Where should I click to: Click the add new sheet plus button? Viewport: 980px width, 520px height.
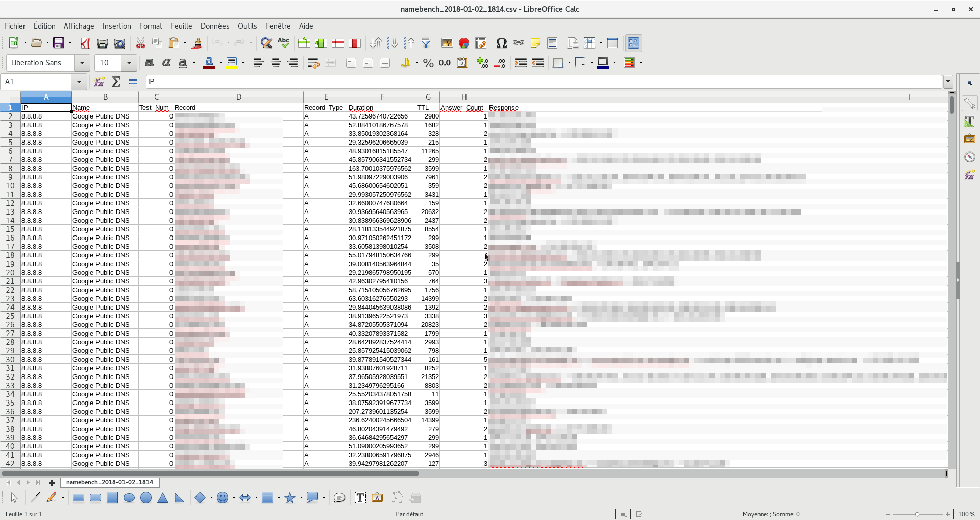[52, 482]
